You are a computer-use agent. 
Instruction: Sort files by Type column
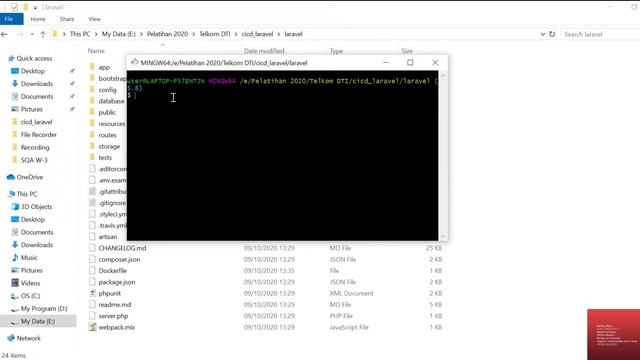point(336,51)
